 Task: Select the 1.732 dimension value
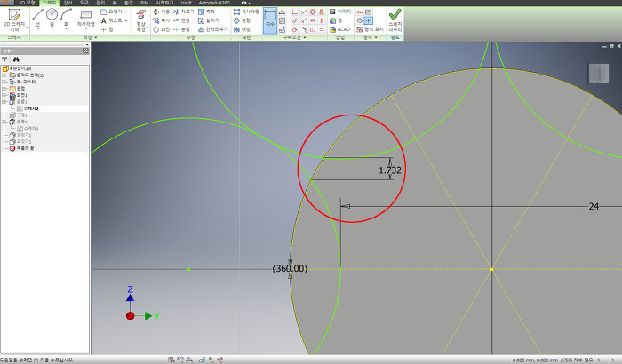390,170
